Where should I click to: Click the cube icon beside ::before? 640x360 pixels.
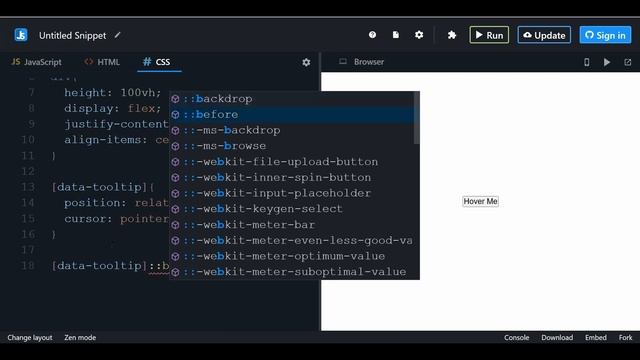176,115
